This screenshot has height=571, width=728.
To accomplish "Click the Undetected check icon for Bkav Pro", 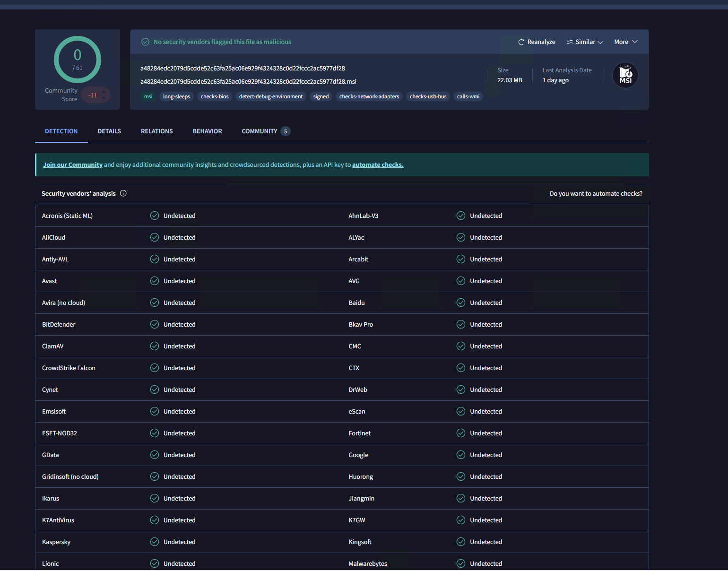I will point(461,324).
